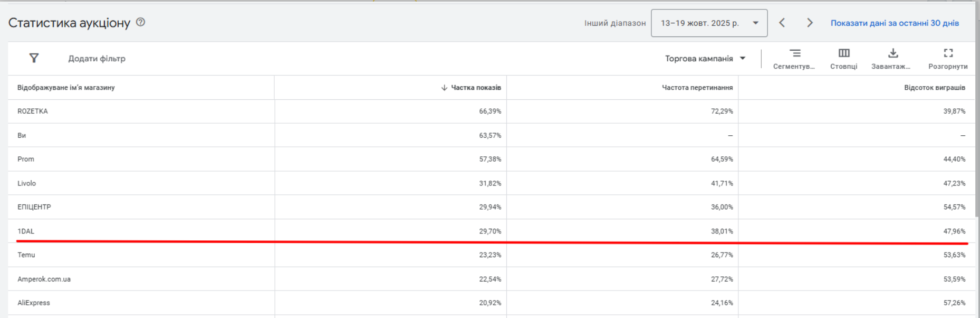Download the auction statistics report

(892, 58)
